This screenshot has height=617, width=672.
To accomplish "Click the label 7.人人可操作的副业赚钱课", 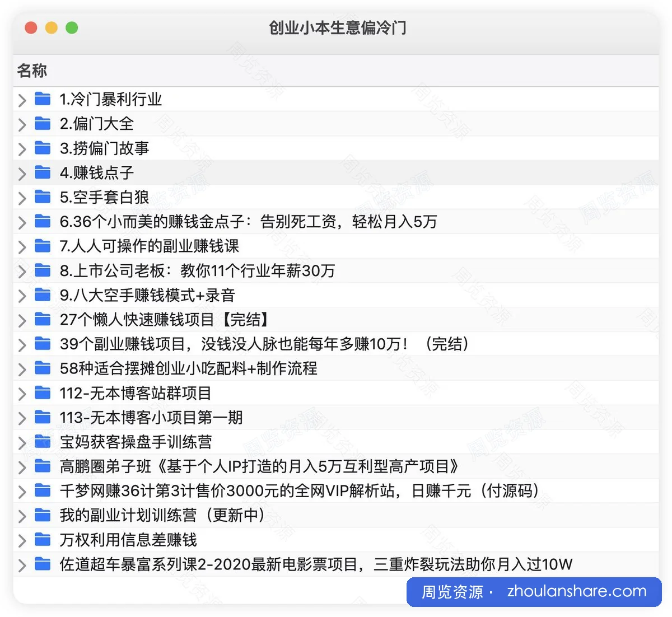I will click(150, 246).
